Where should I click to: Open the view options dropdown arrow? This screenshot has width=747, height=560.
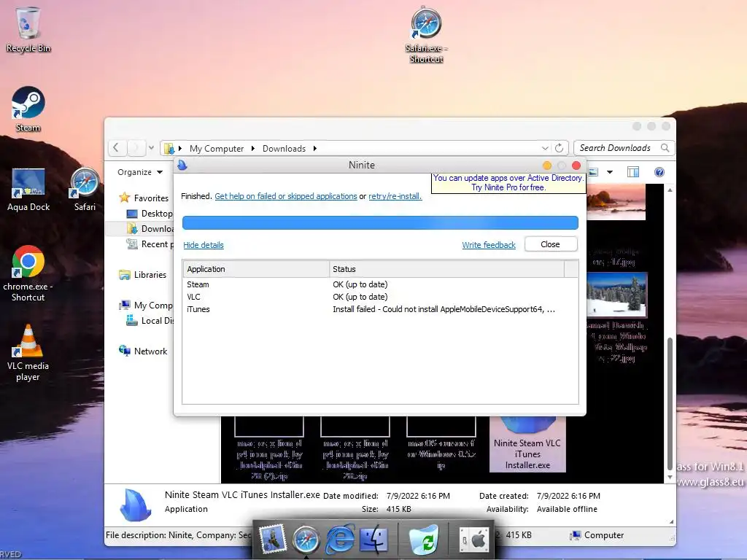pos(610,172)
